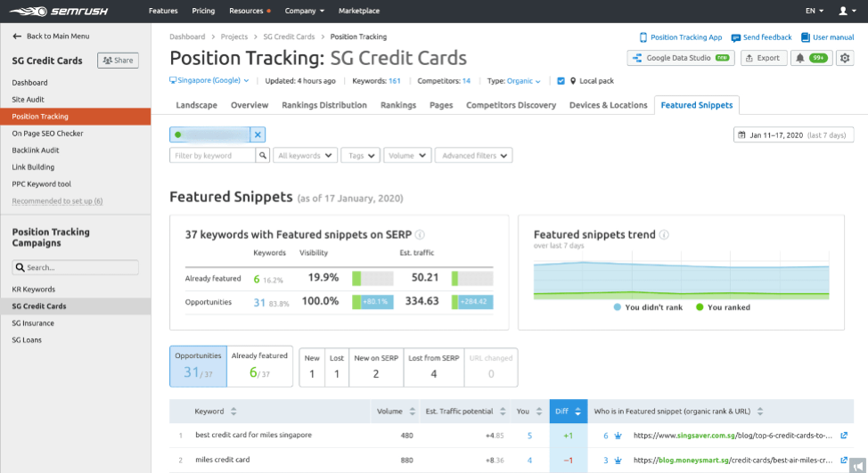Filter by New on SERP
The image size is (868, 473).
[376, 367]
